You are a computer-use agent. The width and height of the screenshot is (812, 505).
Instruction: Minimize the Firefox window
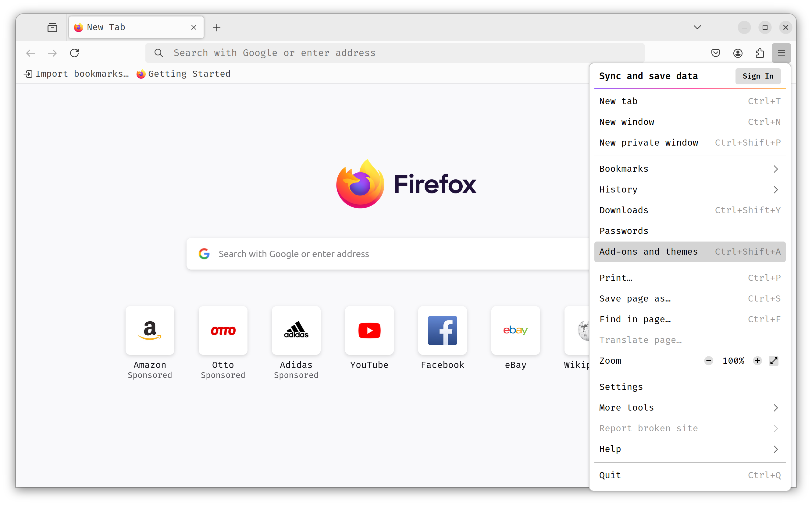click(744, 27)
